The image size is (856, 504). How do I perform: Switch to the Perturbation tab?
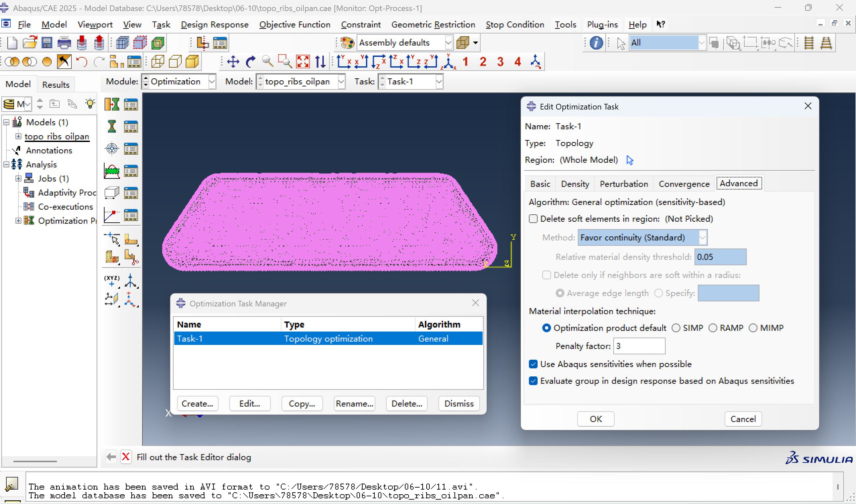(x=624, y=184)
